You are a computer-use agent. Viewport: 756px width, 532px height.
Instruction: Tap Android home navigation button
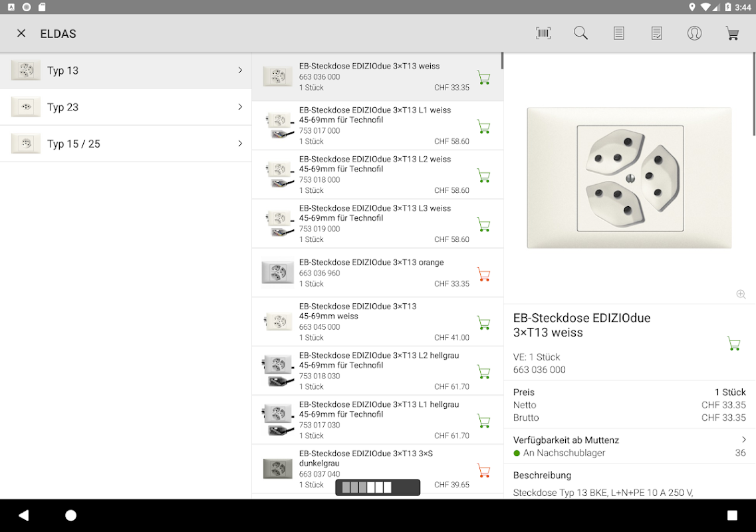[x=70, y=515]
